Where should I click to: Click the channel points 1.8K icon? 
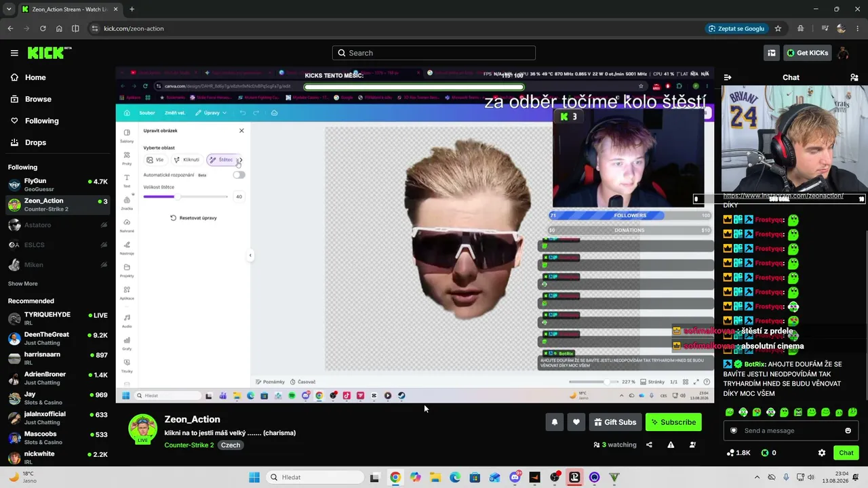[738, 453]
